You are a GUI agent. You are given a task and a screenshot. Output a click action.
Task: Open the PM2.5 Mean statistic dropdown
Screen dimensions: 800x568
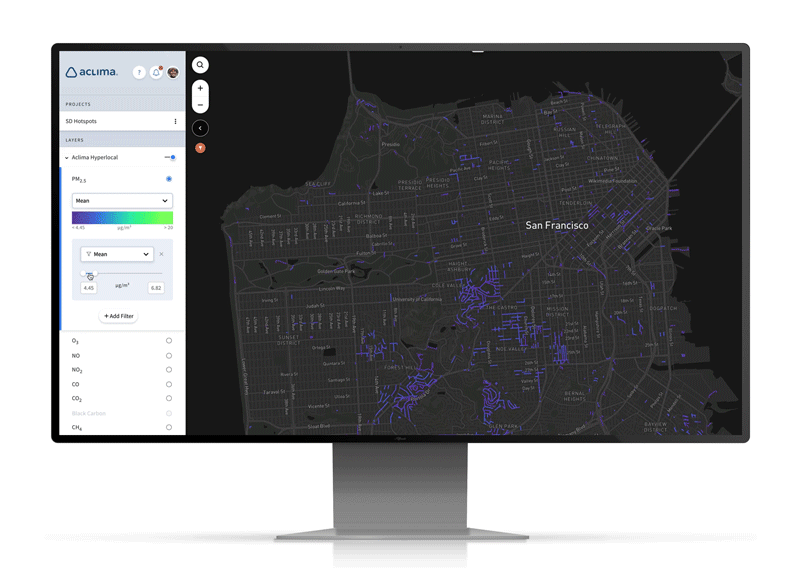click(x=122, y=200)
